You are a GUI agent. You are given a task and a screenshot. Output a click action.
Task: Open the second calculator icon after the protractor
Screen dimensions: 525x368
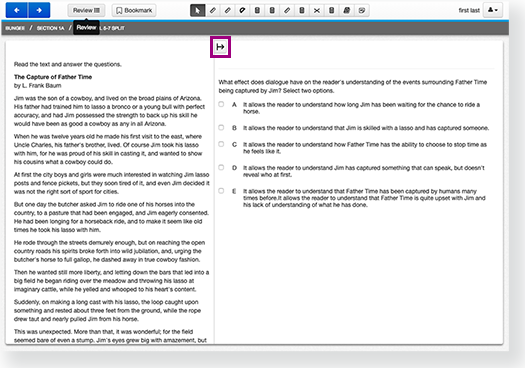tap(272, 10)
